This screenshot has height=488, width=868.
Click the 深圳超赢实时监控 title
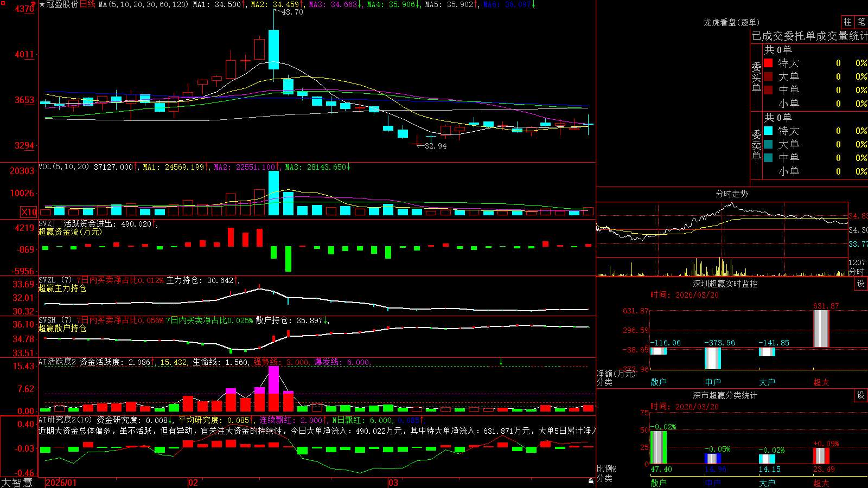point(725,284)
